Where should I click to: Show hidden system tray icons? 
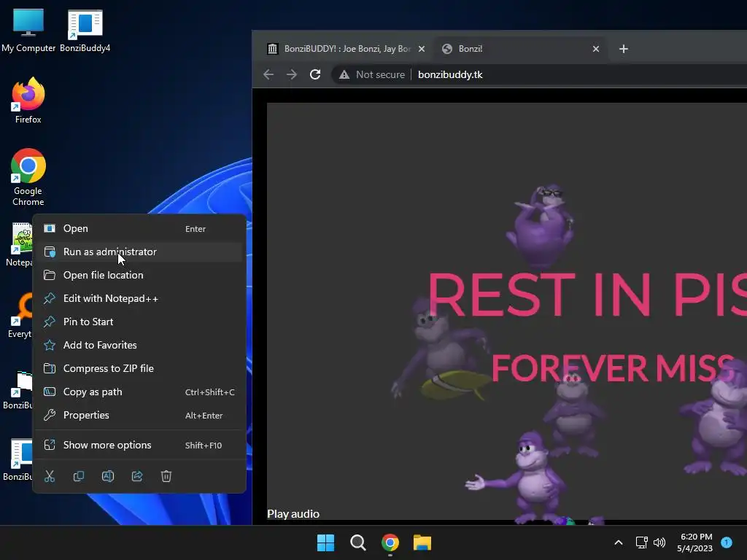coord(619,542)
